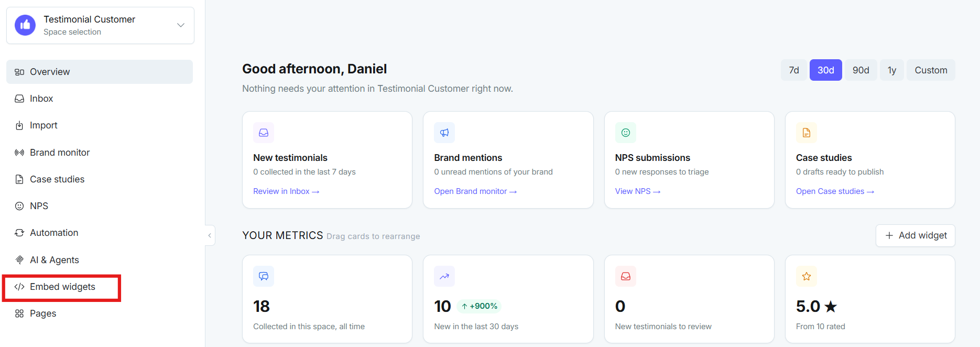Follow the Review in Inbox link
The width and height of the screenshot is (980, 347).
pos(286,191)
